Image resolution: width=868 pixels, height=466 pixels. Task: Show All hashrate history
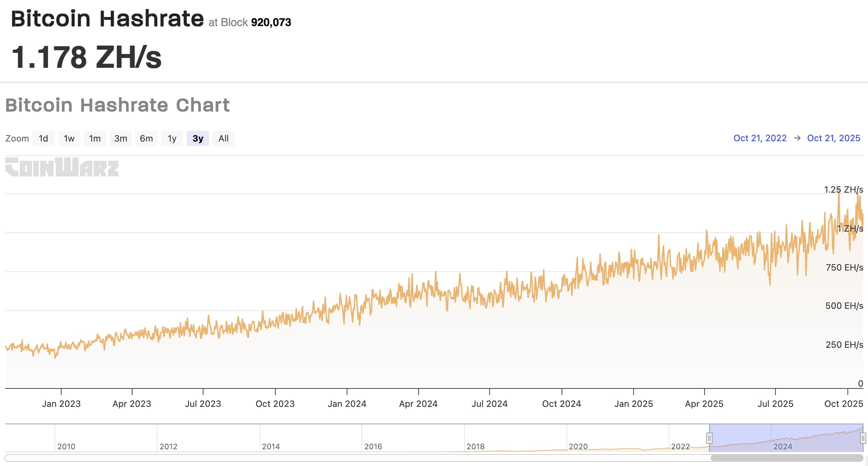[223, 138]
